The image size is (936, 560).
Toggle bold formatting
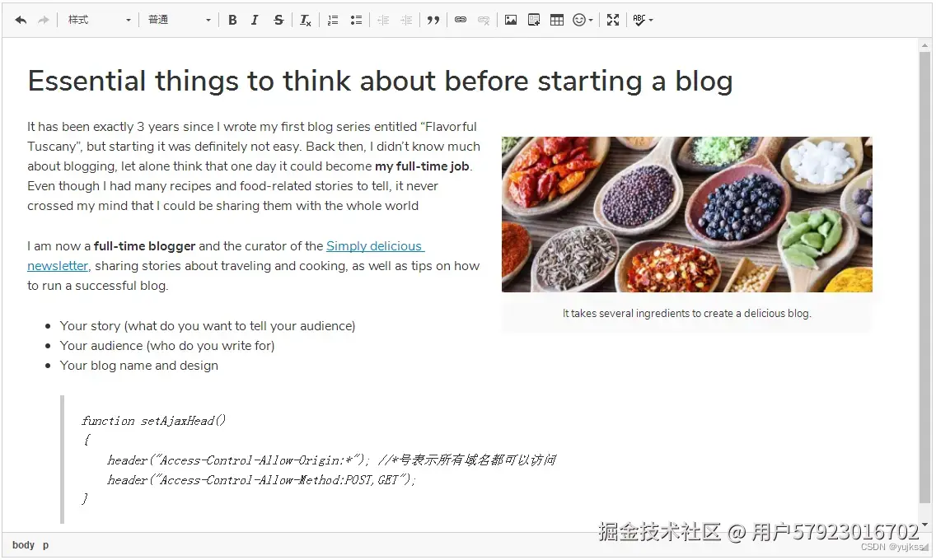pos(233,21)
